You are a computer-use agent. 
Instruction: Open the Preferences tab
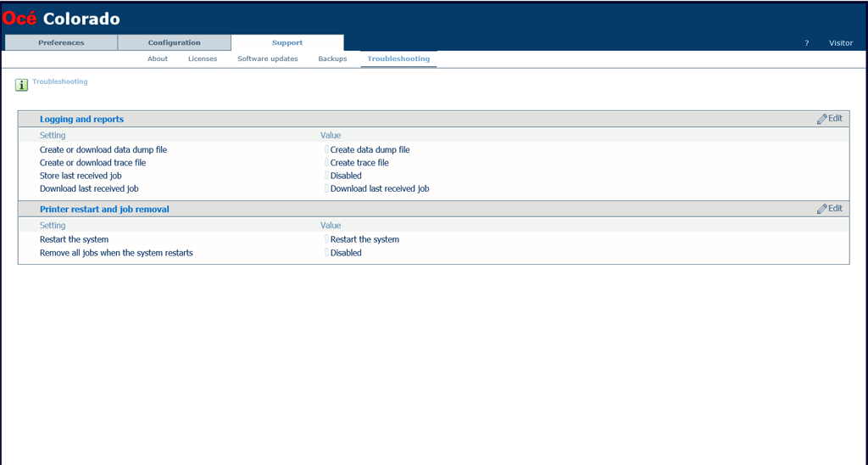[x=61, y=42]
